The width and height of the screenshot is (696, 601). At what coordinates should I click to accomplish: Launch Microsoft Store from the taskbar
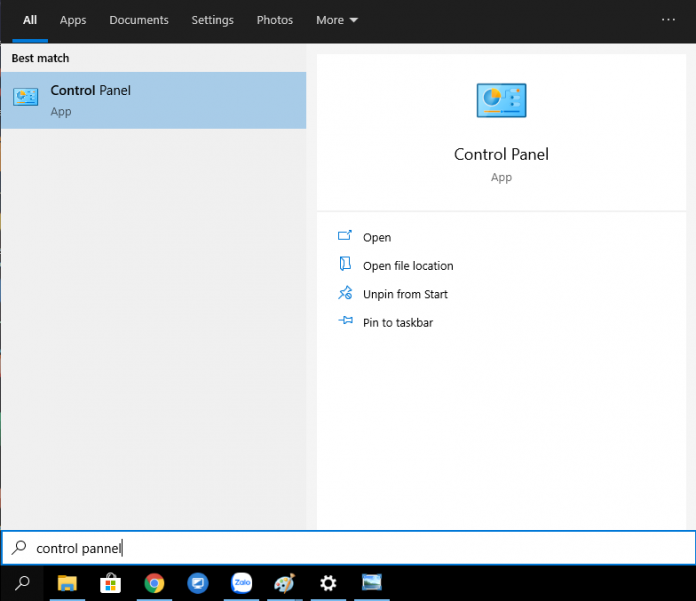pyautogui.click(x=110, y=583)
